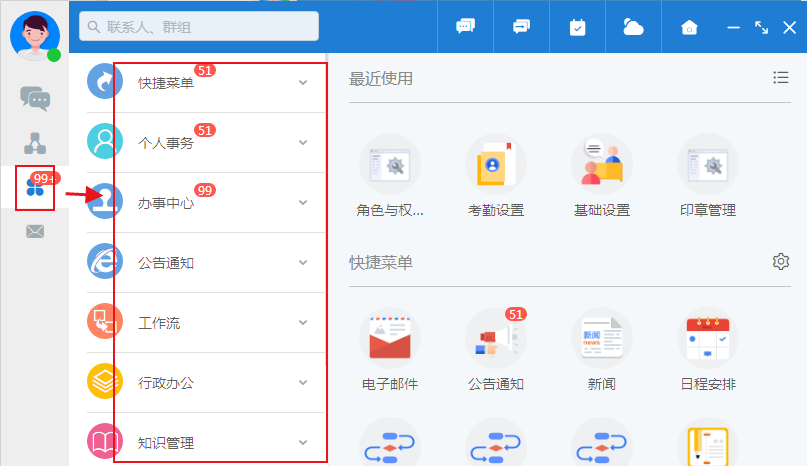807x466 pixels.
Task: Click the mail envelope icon in left sidebar
Action: [x=35, y=232]
